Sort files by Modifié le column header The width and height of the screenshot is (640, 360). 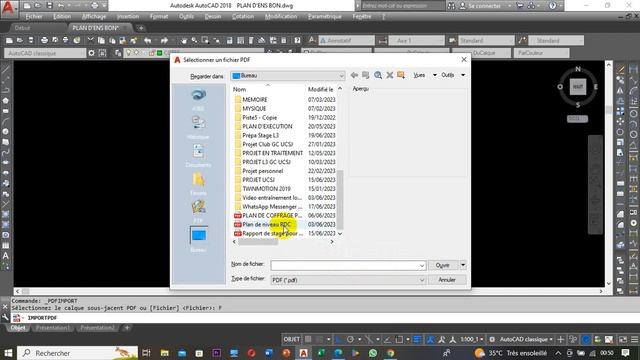321,89
